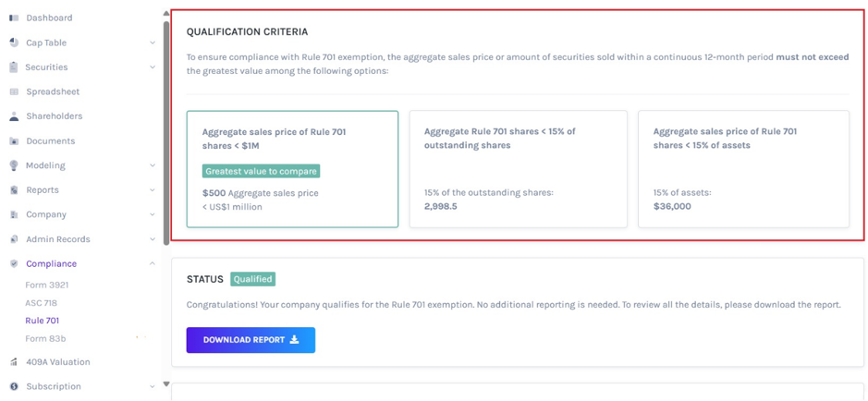Screen dimensions: 868x401
Task: Expand the Admin Records chevron
Action: 153,239
